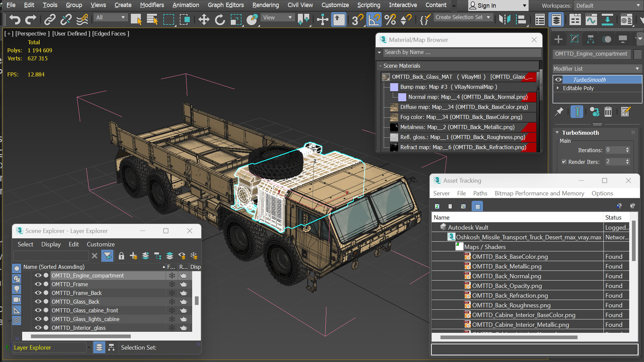644x362 pixels.
Task: Click the Redo arrow icon
Action: [31, 20]
